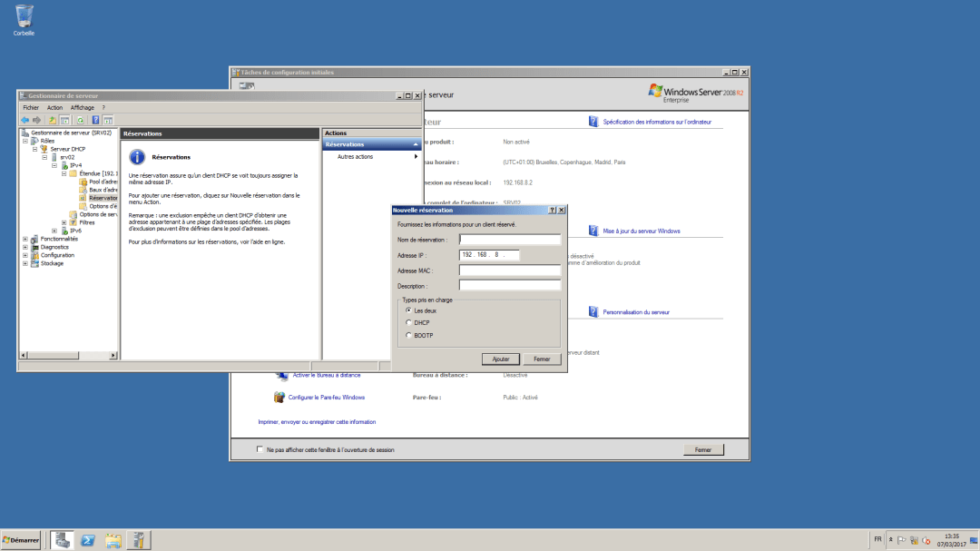Select the BOOTP radio button
Viewport: 980px width, 551px height.
coord(408,335)
